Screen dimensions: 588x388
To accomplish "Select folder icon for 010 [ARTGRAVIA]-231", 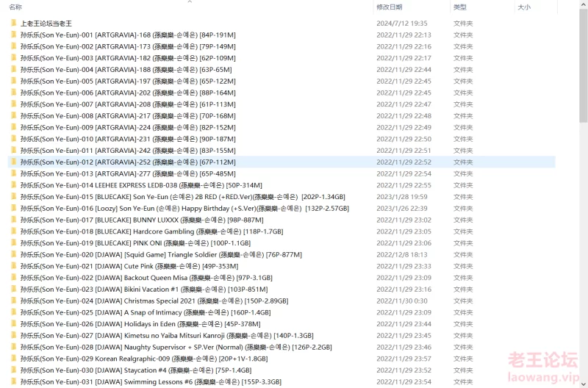I will 14,139.
